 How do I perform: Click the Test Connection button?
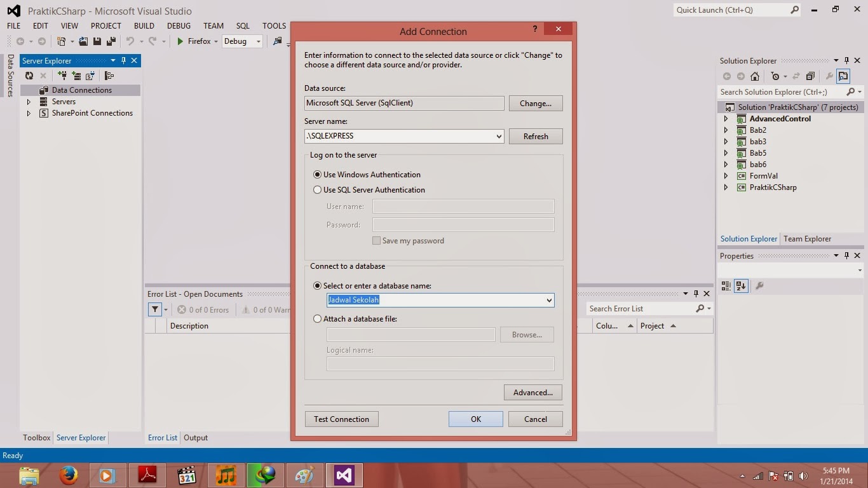(341, 419)
